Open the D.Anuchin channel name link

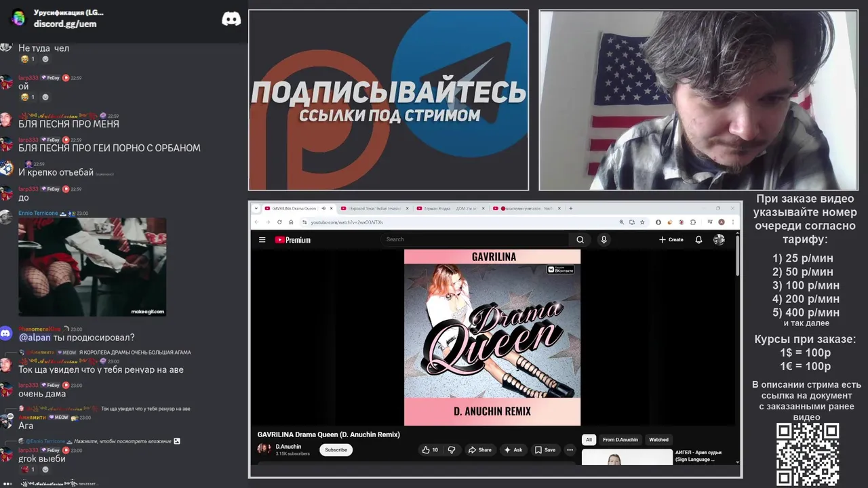pos(288,446)
